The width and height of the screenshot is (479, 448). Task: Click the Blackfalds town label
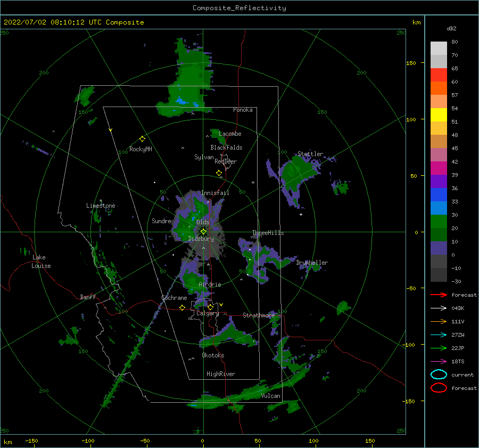tap(226, 148)
